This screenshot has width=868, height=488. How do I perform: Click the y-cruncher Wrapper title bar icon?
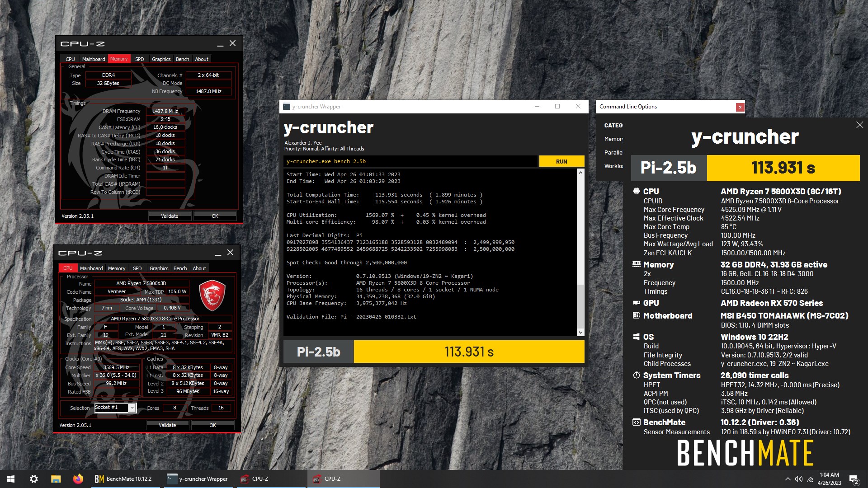(x=287, y=107)
